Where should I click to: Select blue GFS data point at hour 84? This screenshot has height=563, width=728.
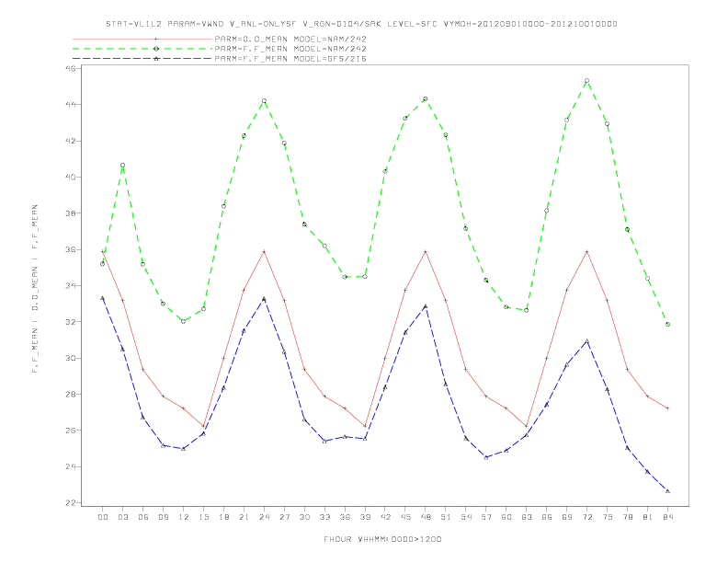[x=667, y=491]
